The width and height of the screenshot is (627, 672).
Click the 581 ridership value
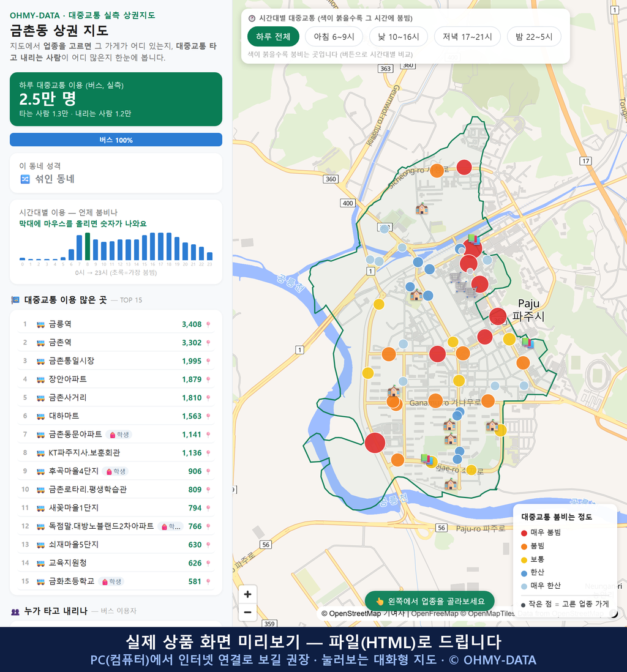pyautogui.click(x=195, y=581)
